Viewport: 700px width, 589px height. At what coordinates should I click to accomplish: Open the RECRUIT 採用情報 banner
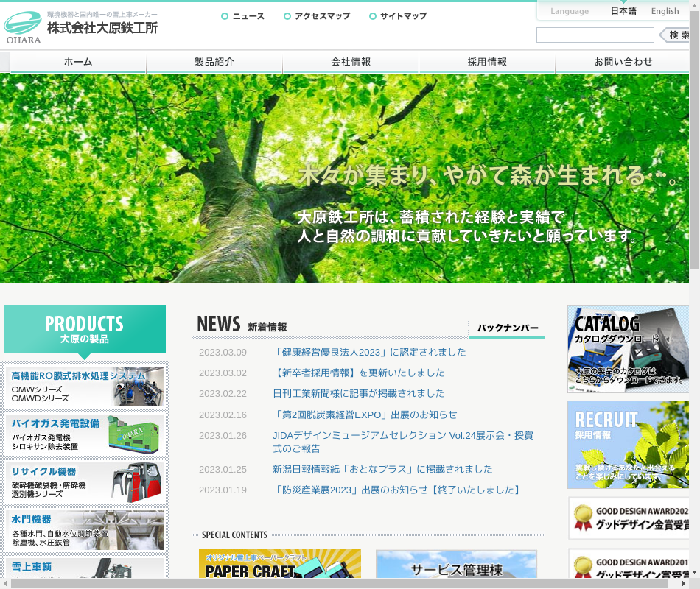tap(628, 445)
